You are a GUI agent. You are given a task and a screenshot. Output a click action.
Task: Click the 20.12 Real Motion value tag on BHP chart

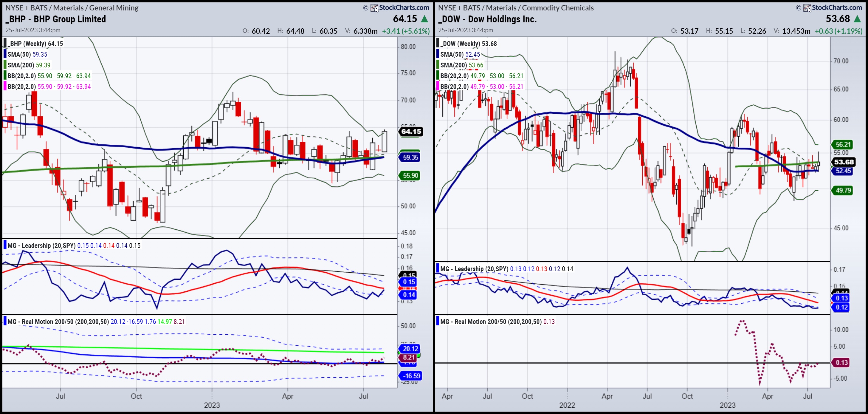pos(410,349)
